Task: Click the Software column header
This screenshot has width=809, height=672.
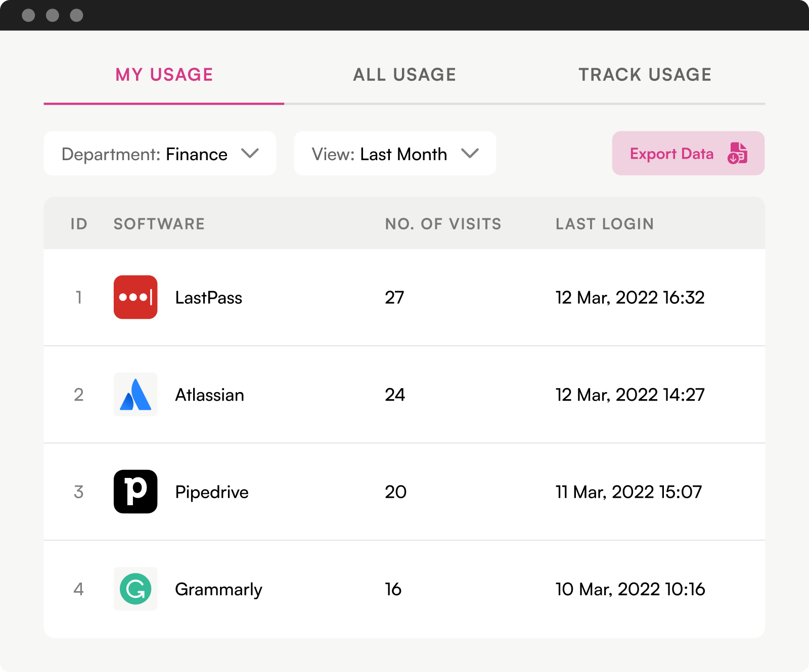Action: coord(159,224)
